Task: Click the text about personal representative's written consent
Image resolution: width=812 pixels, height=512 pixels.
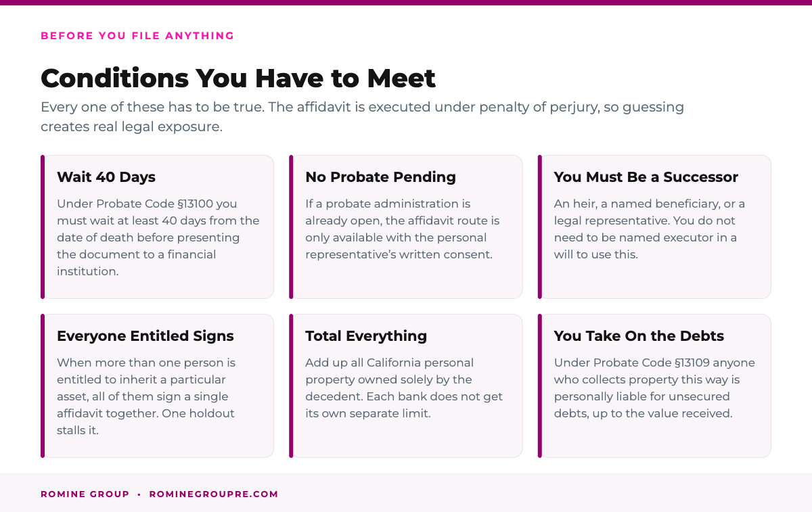Action: (402, 229)
